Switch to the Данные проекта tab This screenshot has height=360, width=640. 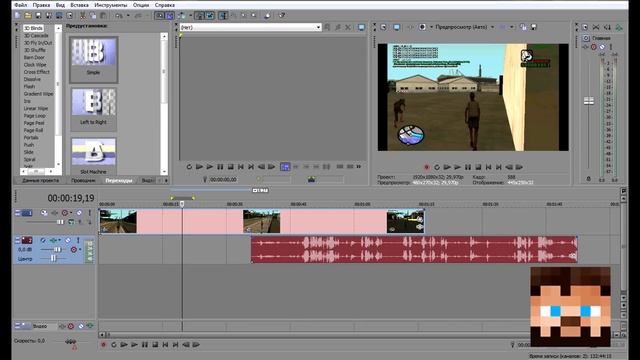pyautogui.click(x=40, y=180)
